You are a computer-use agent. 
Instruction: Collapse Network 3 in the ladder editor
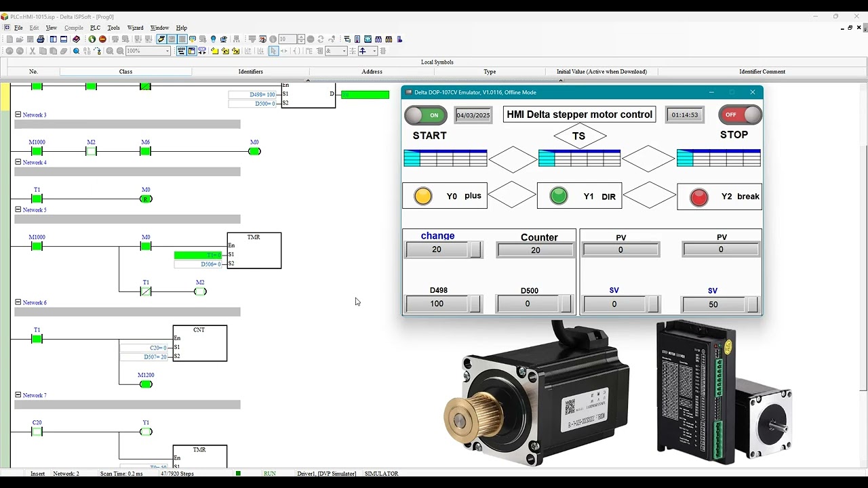pyautogui.click(x=18, y=115)
